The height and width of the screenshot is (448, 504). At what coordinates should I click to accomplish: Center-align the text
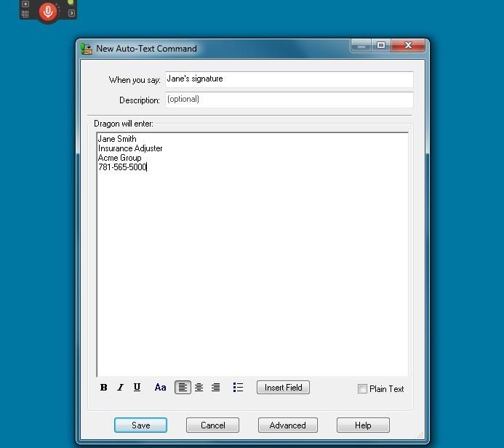coord(199,387)
